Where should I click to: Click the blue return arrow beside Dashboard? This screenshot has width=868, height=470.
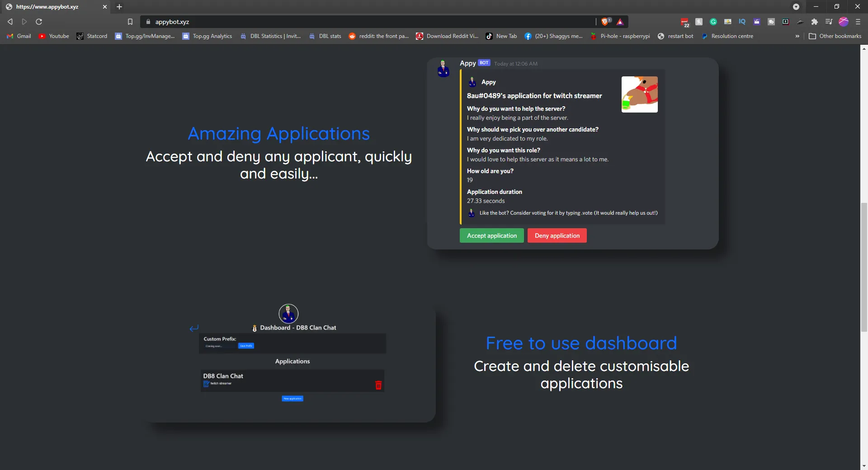coord(194,328)
